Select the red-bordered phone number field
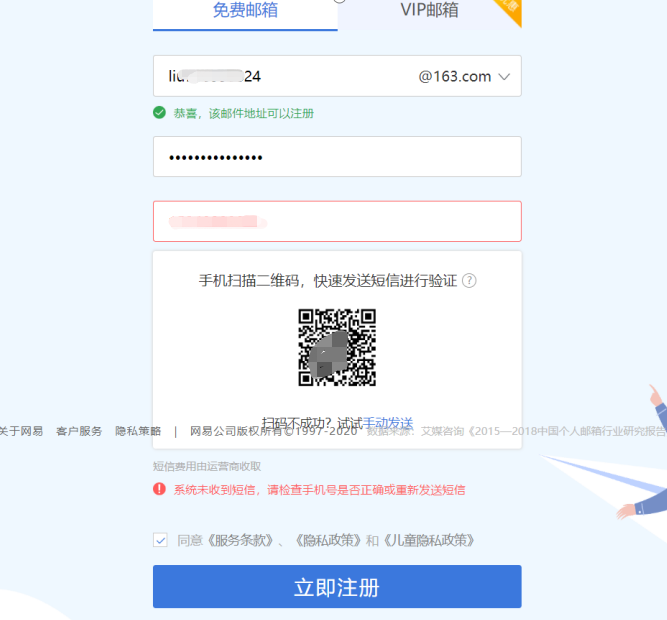 (x=337, y=221)
